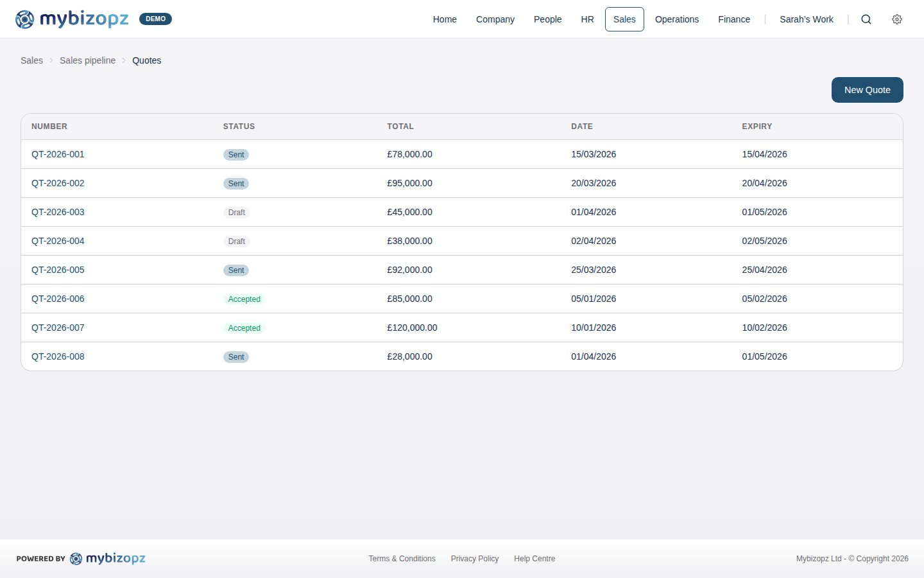Open the Sales menu tab
Screen dimensions: 924x578
[x=624, y=19]
